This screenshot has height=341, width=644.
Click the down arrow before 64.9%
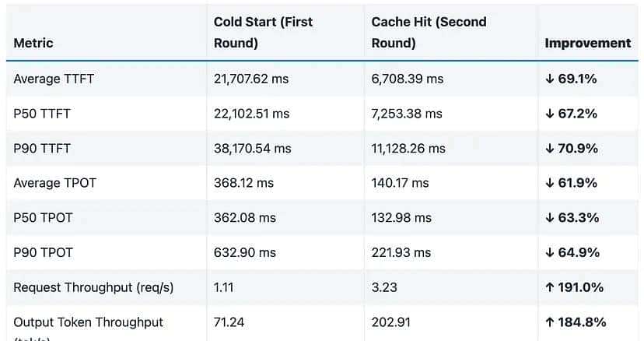[550, 252]
